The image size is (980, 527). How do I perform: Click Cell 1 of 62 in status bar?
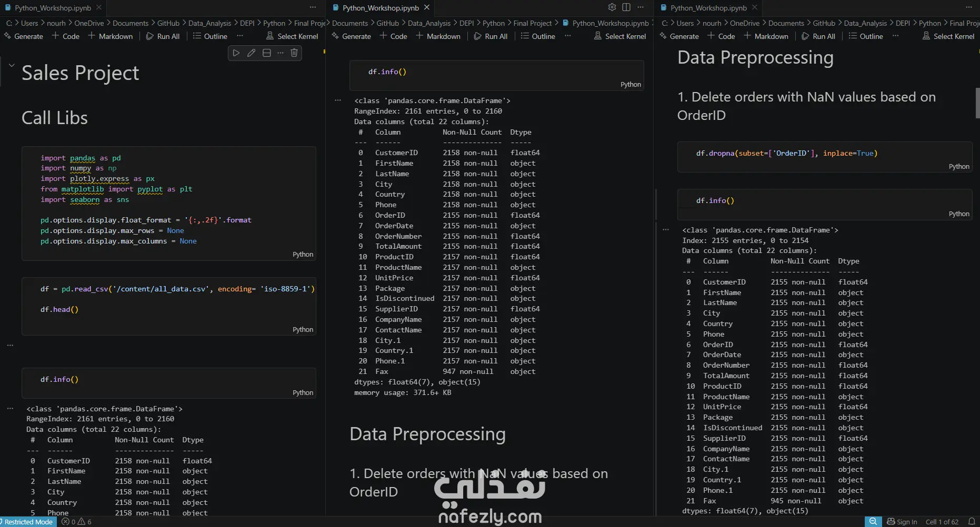pos(942,522)
